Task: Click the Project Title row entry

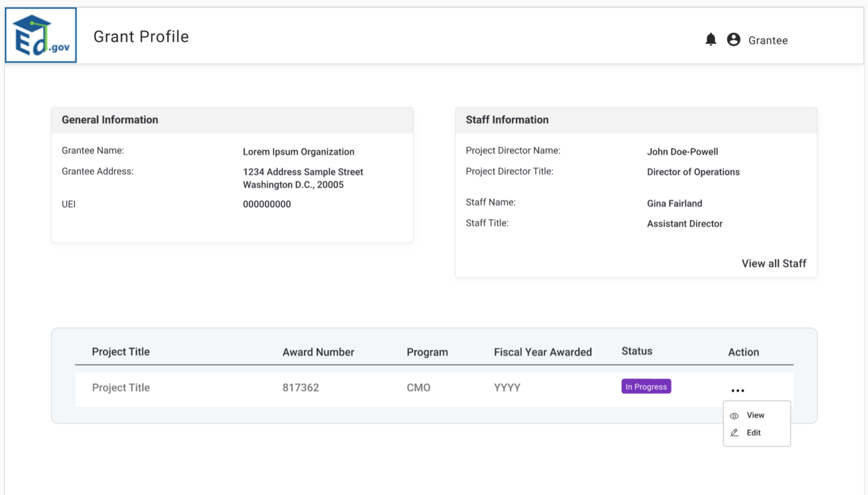Action: coord(121,388)
